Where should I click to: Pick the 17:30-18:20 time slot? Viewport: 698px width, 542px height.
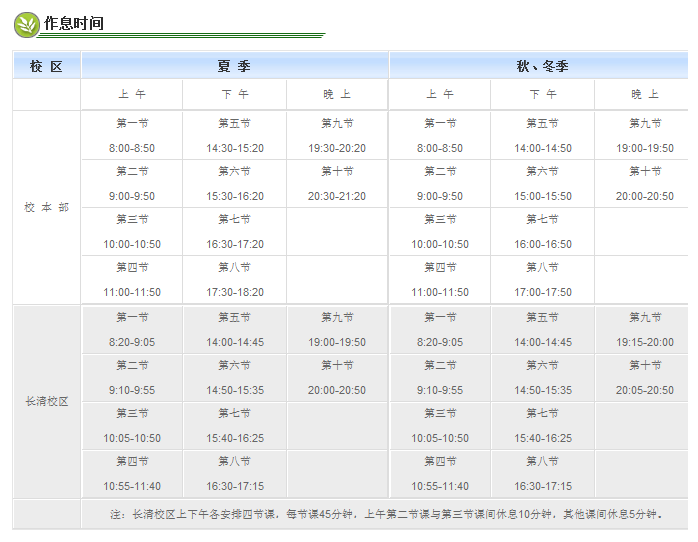click(x=235, y=292)
